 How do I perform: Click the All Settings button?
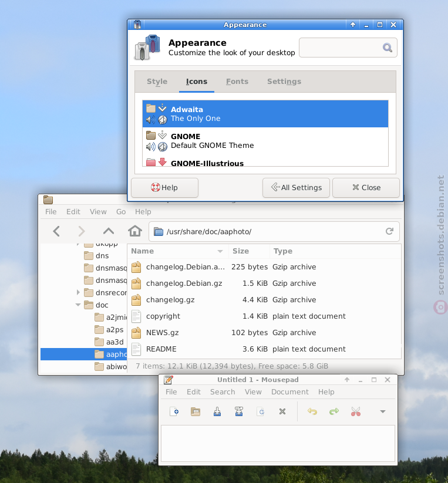tap(296, 188)
